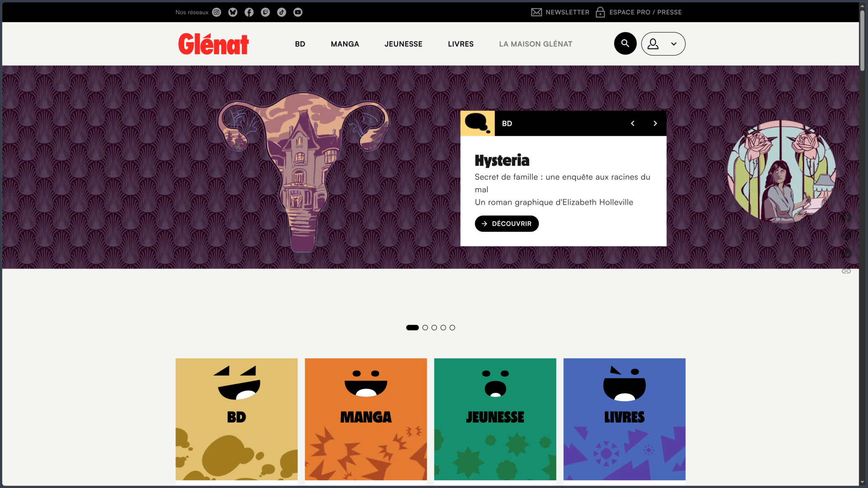The height and width of the screenshot is (488, 868).
Task: Click the page's vertical scrollbar thumb
Action: tap(863, 40)
